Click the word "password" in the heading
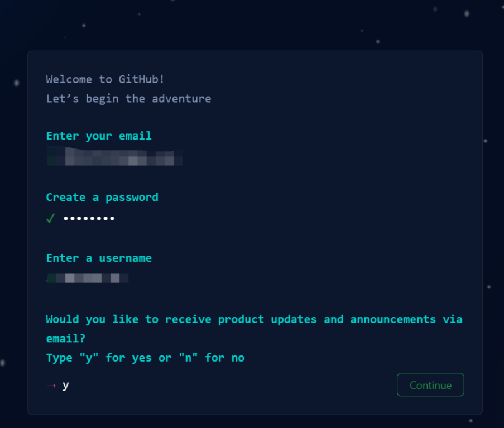This screenshot has width=504, height=428. click(132, 198)
